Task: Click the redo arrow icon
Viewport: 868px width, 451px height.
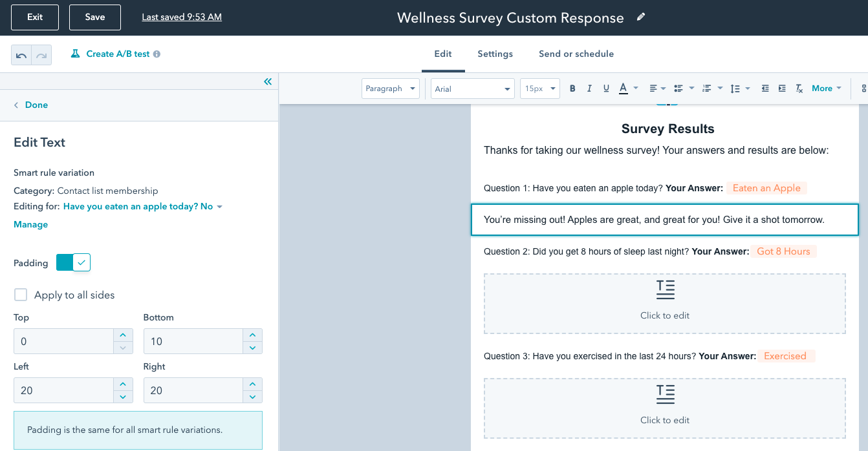Action: point(41,56)
